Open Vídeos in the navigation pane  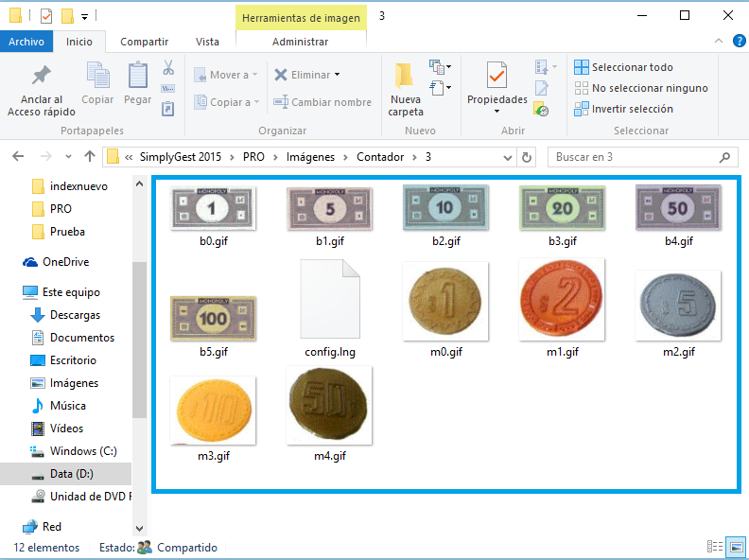coord(58,429)
